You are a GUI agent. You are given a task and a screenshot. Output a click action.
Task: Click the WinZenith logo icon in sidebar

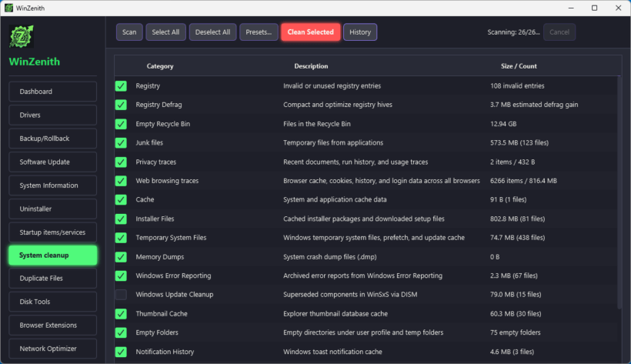(x=22, y=37)
